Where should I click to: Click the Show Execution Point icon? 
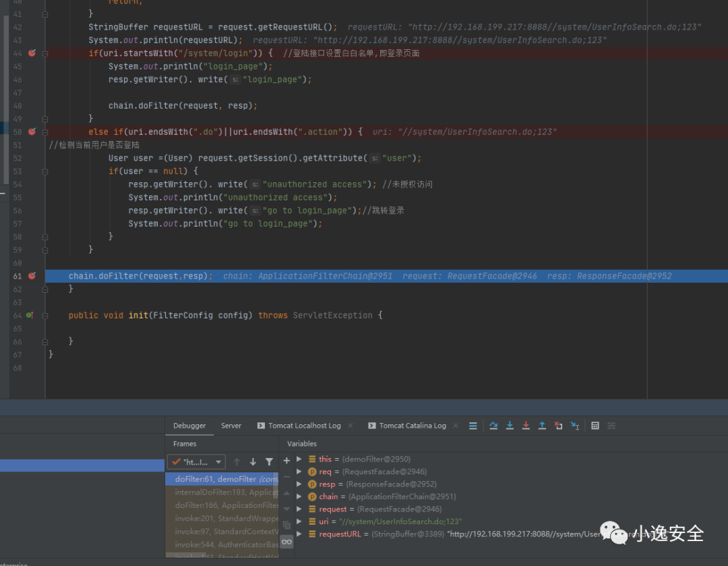click(473, 426)
